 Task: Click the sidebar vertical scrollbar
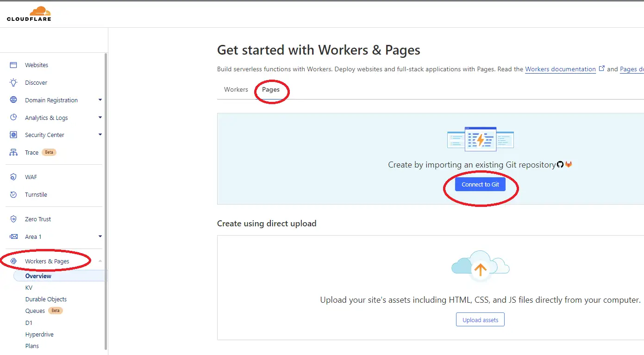click(x=106, y=201)
